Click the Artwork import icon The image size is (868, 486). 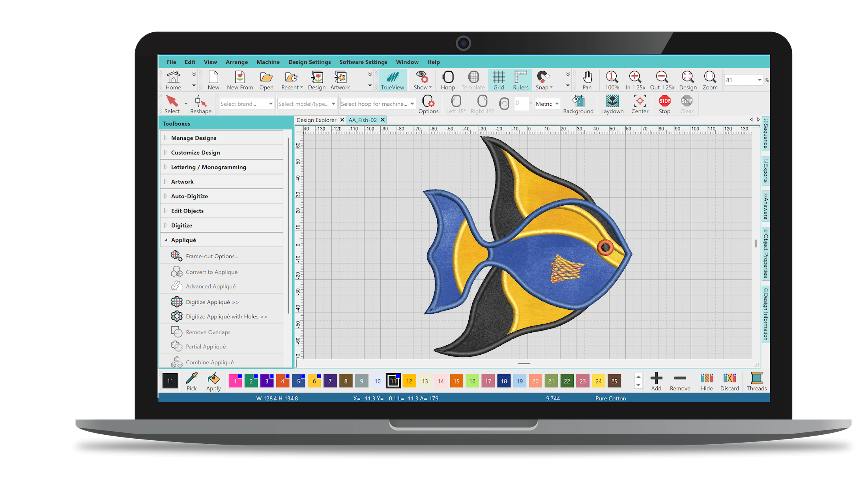click(x=340, y=80)
